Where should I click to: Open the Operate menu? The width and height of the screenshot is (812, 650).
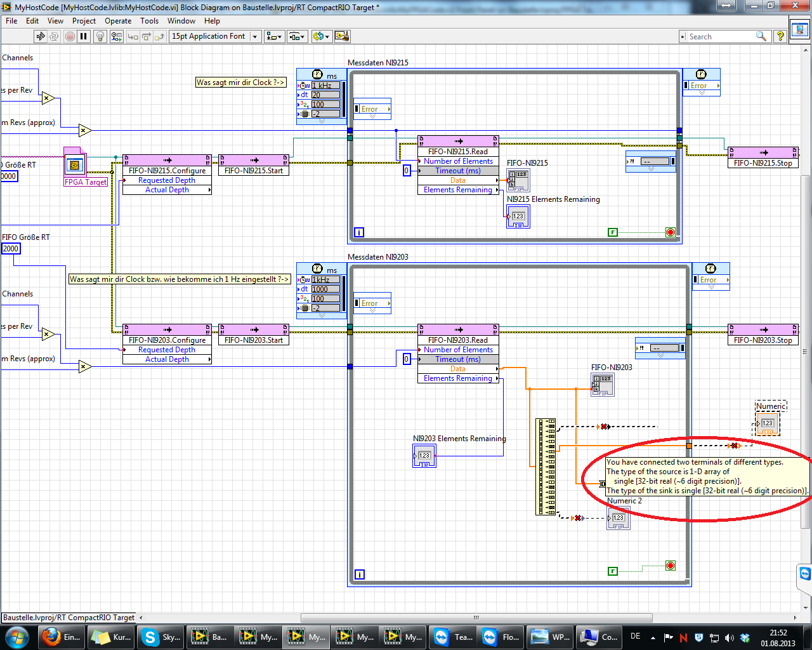point(119,21)
